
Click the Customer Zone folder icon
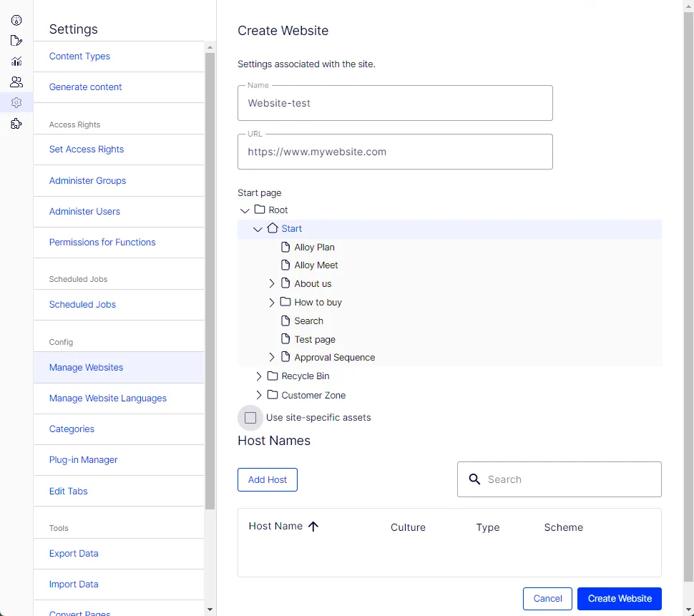(x=273, y=394)
